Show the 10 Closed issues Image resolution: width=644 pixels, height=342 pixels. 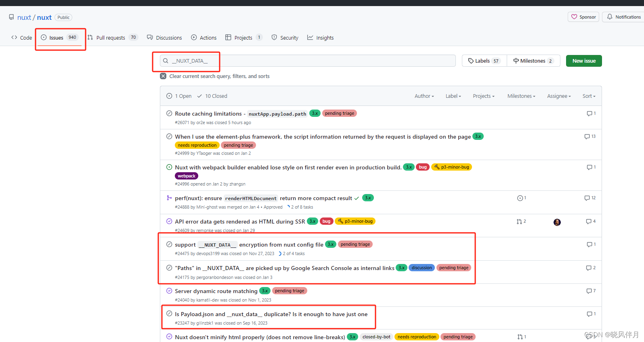tap(212, 96)
